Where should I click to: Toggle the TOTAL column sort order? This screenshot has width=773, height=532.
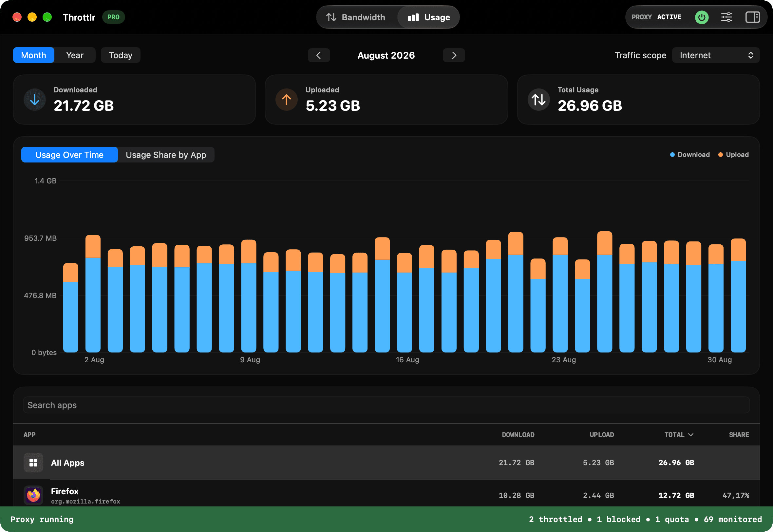(679, 435)
